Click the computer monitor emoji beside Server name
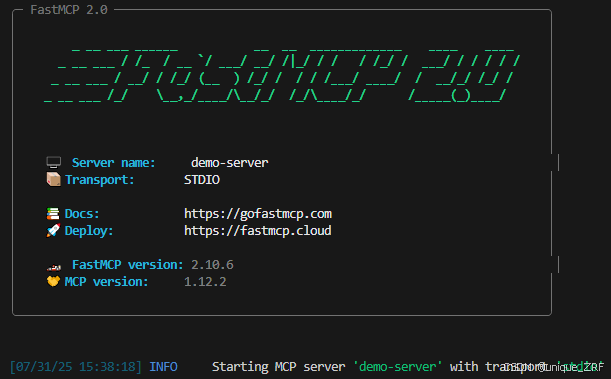The width and height of the screenshot is (611, 379). point(53,162)
